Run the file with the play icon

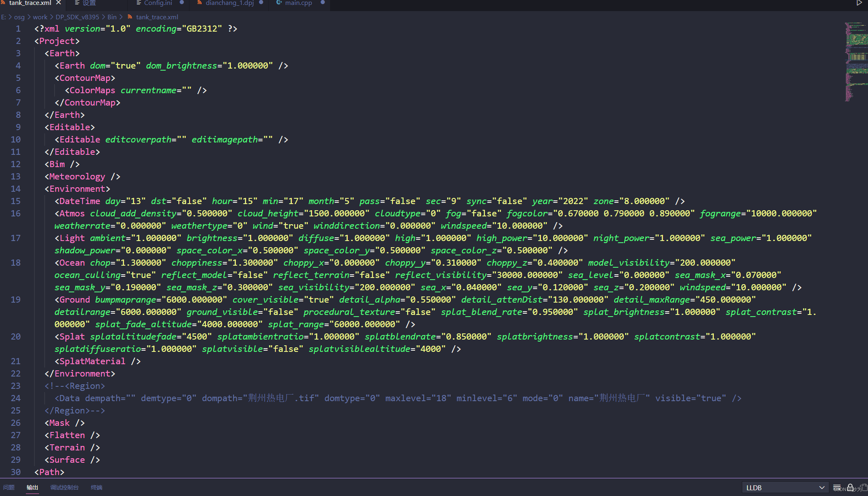click(x=859, y=3)
